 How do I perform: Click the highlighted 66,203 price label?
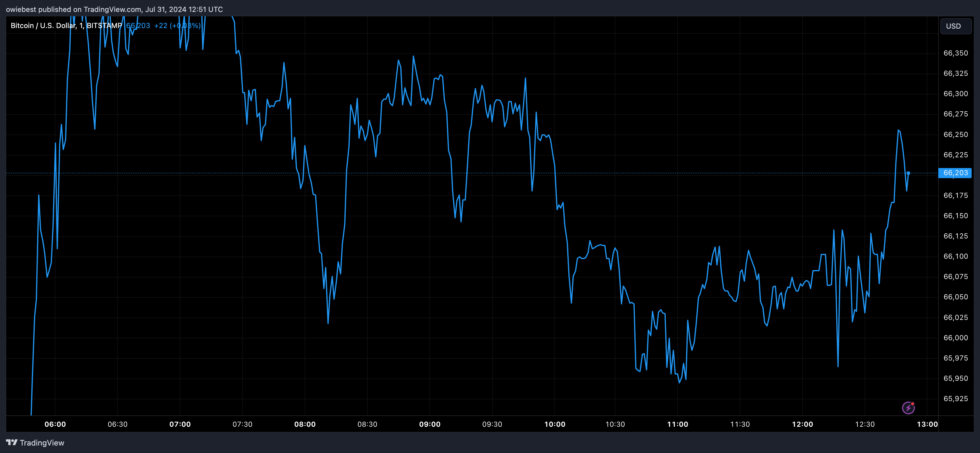point(955,173)
